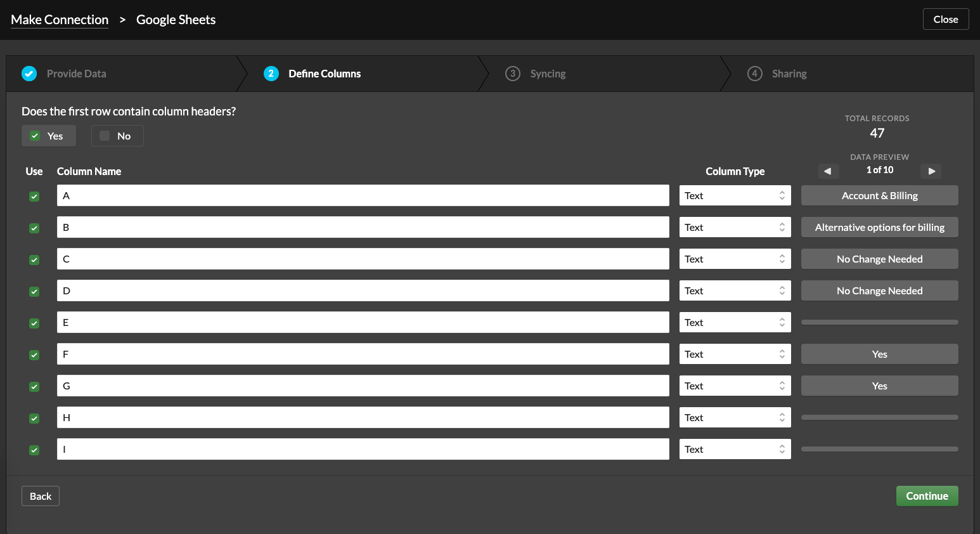Select No for first row column headers

(117, 135)
